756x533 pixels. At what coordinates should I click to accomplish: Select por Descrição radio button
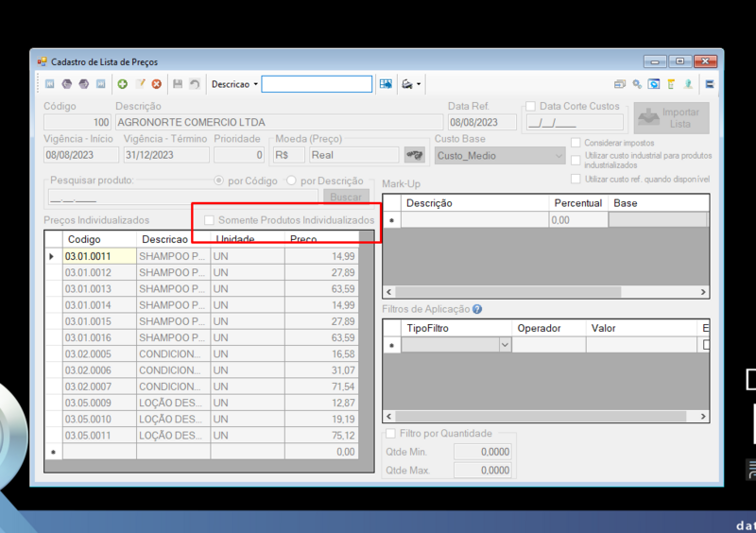pyautogui.click(x=291, y=181)
